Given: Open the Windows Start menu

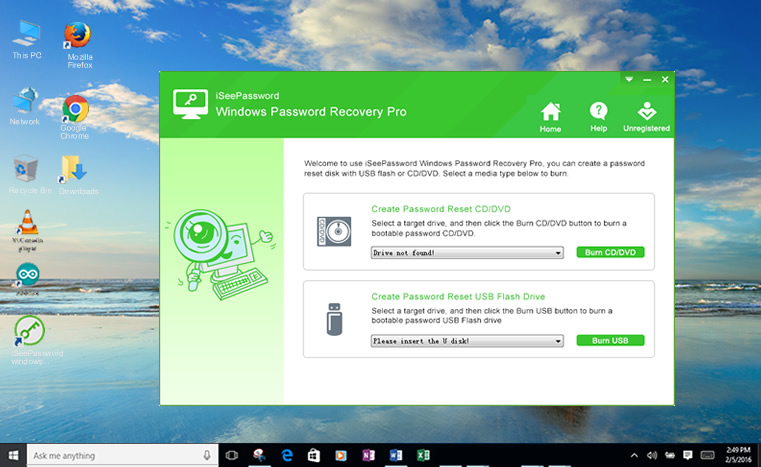Looking at the screenshot, I should [13, 455].
